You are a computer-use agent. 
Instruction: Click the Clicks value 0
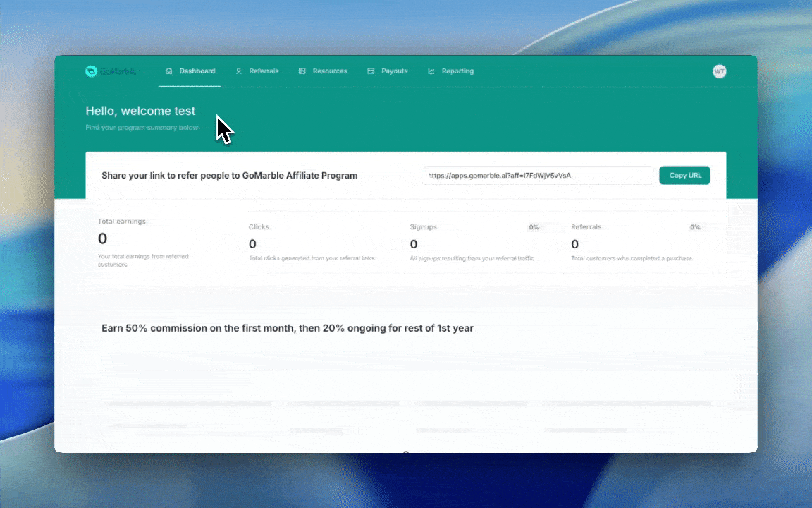point(252,243)
